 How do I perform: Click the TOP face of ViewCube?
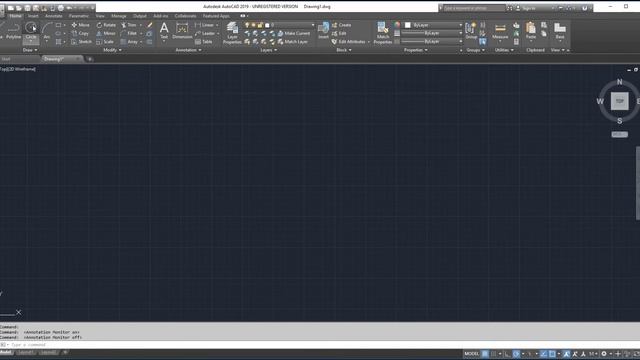click(620, 101)
